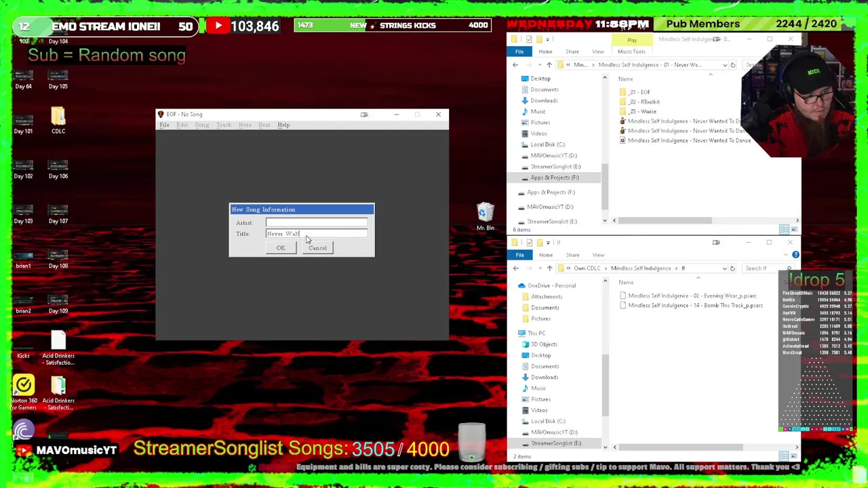
Task: Select Acid Drinkers Satisfaction document icon
Action: pyautogui.click(x=58, y=348)
